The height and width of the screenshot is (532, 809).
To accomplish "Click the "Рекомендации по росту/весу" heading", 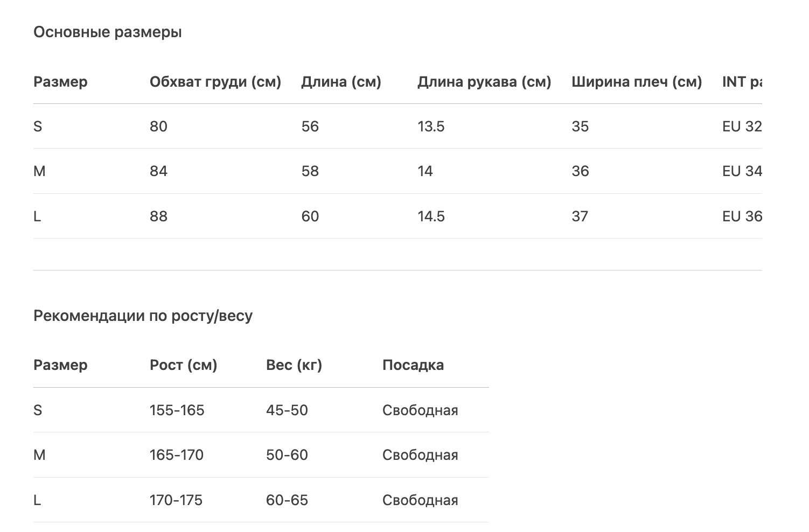I will coord(143,316).
